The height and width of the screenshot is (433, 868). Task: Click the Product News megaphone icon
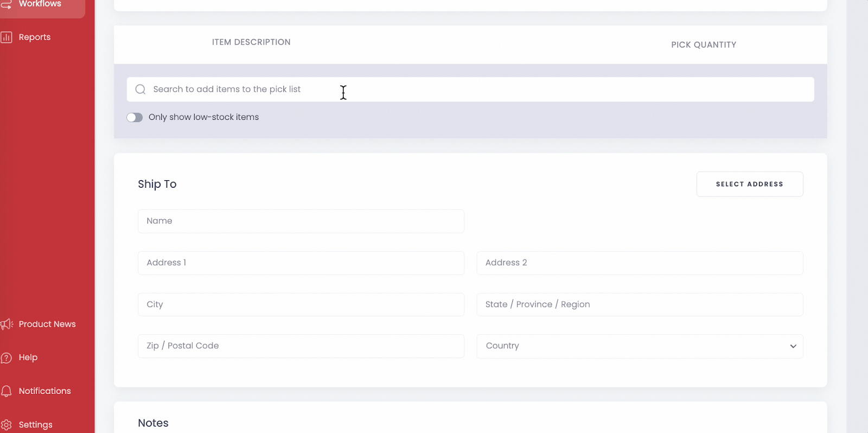(x=7, y=324)
